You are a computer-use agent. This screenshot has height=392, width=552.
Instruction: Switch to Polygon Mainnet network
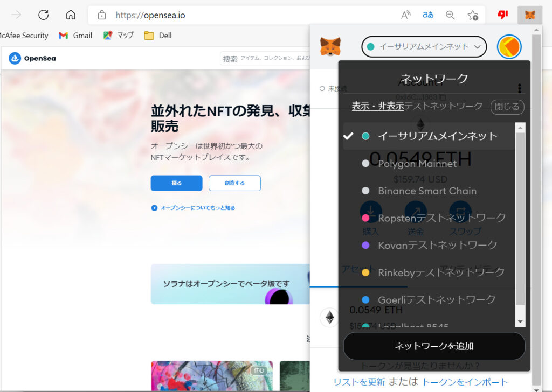click(x=429, y=164)
